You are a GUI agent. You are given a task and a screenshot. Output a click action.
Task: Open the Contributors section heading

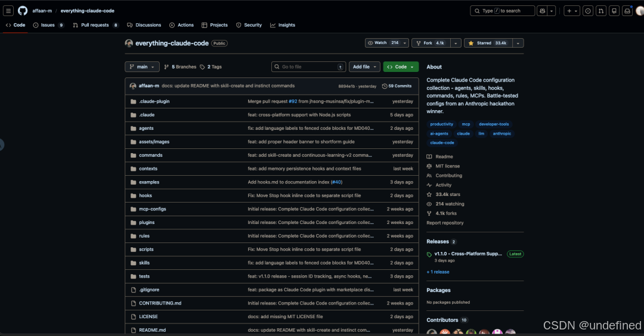pos(442,320)
